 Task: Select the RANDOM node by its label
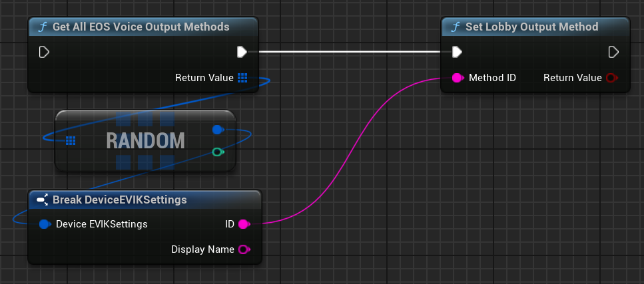(145, 140)
